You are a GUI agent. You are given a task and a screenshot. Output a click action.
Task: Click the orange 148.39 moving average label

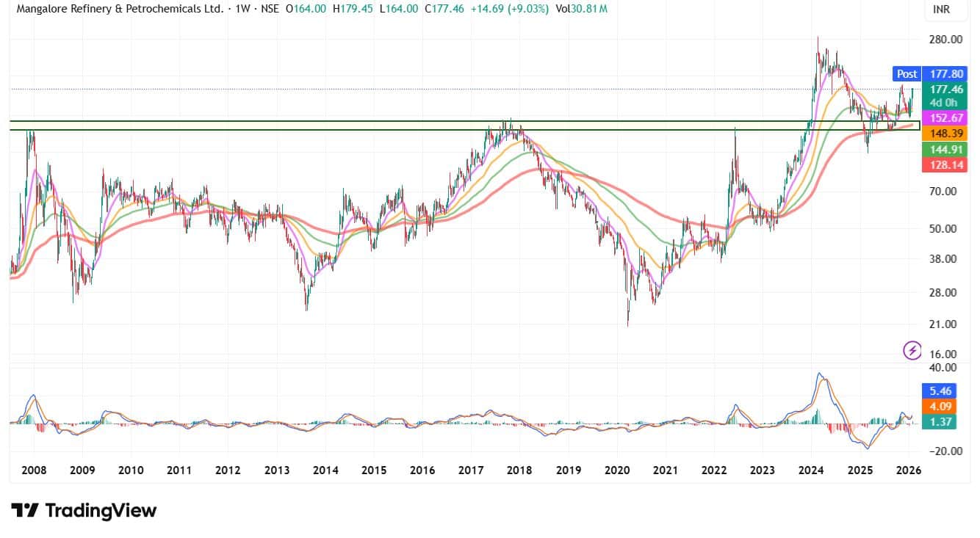[945, 134]
